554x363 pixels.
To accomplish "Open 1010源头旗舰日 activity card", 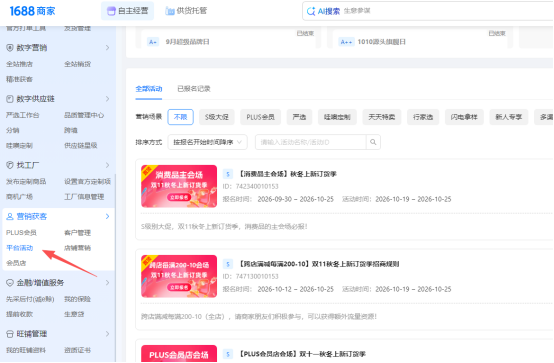I will (x=420, y=38).
